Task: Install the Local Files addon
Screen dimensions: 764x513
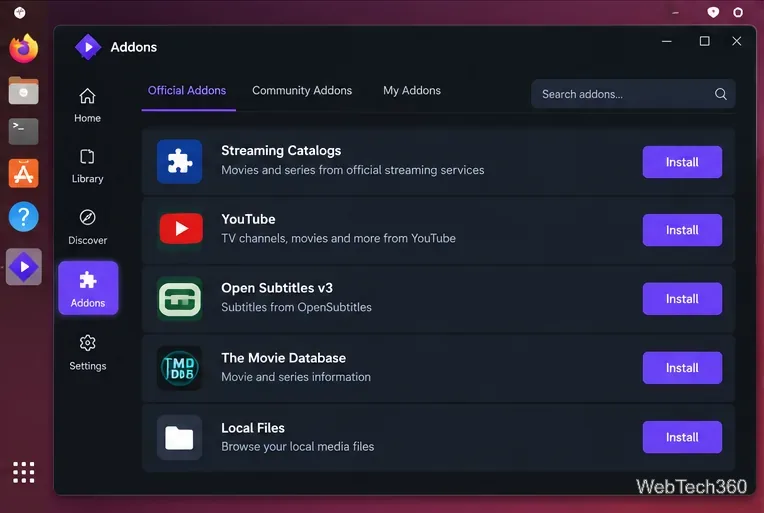Action: coord(682,437)
